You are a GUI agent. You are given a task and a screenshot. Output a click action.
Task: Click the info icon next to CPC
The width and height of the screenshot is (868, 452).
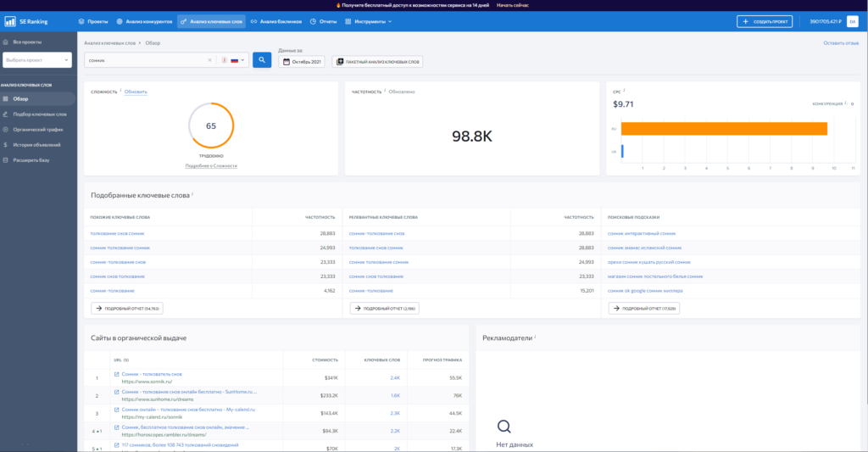click(x=624, y=90)
